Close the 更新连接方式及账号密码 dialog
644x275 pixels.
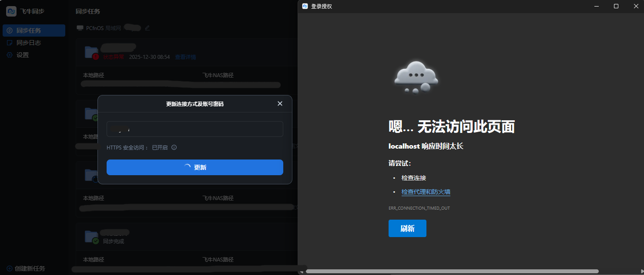[x=280, y=104]
